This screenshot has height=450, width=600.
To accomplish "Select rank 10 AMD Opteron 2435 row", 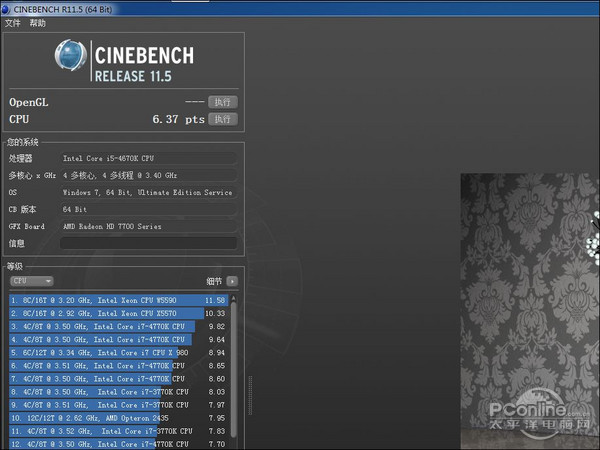I will (x=119, y=418).
